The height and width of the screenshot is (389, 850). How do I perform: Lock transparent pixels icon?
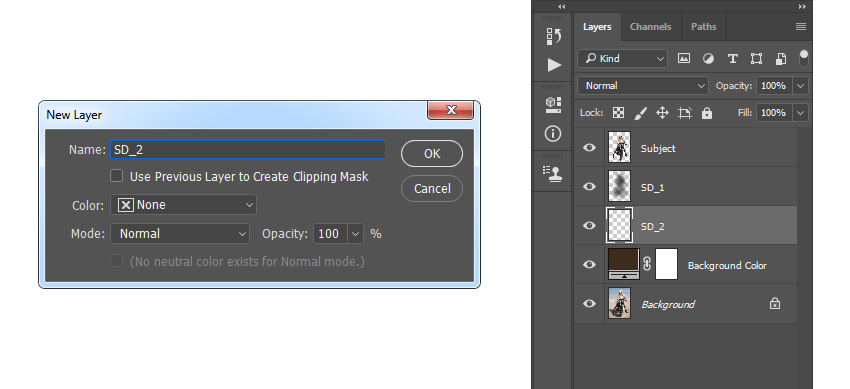[x=619, y=113]
